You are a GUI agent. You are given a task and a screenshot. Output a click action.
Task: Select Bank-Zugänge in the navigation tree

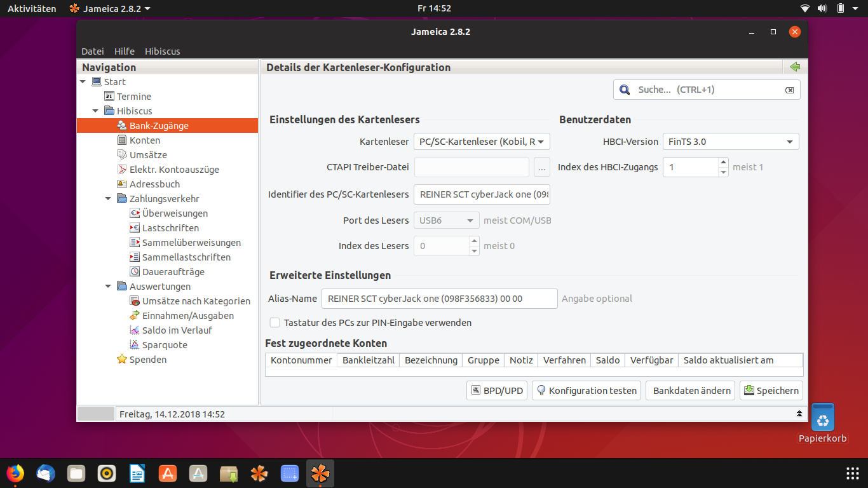[167, 126]
